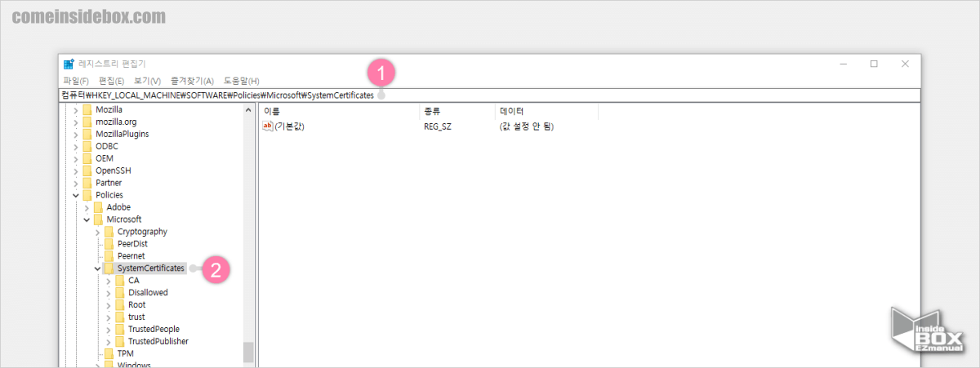The width and height of the screenshot is (980, 368).
Task: Expand the Partner key
Action: (x=76, y=183)
